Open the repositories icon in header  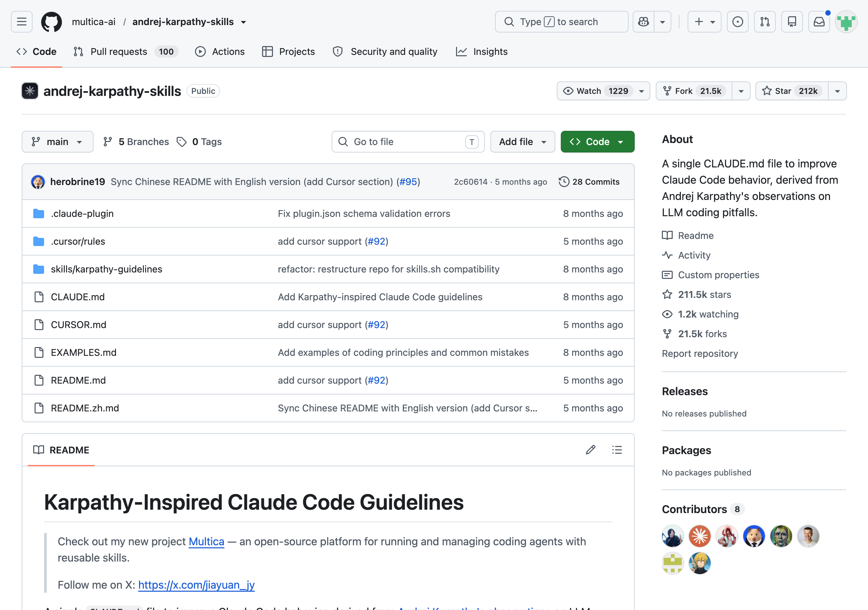pyautogui.click(x=792, y=22)
